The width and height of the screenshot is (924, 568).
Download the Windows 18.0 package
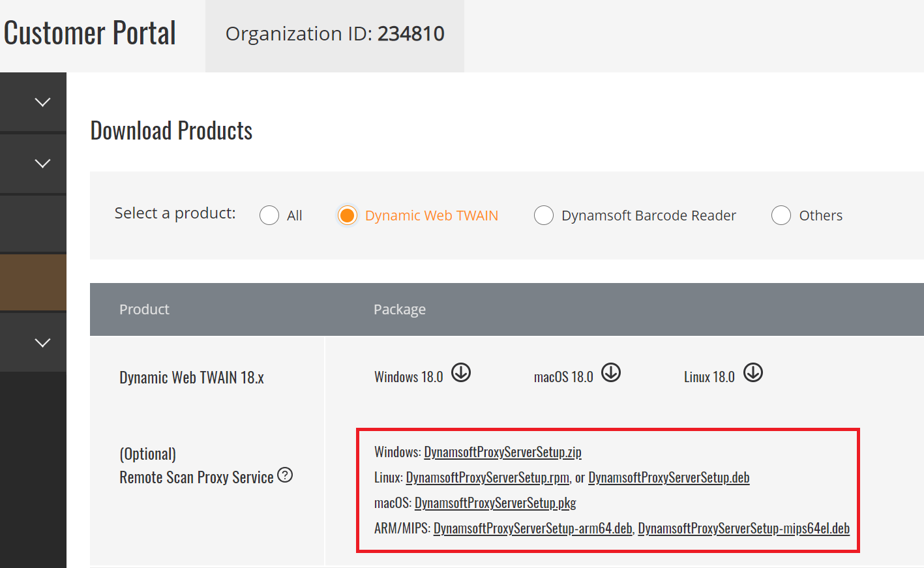point(461,373)
